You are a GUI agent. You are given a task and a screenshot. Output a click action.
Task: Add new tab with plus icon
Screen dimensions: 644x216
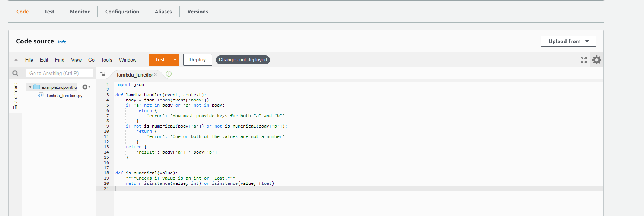point(169,74)
